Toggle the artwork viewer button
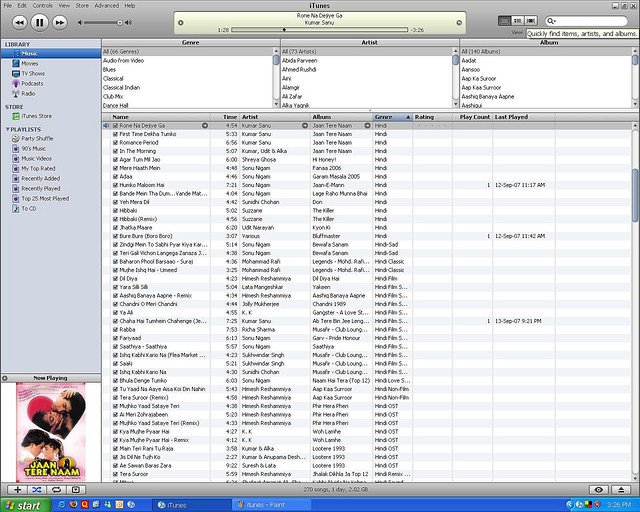The height and width of the screenshot is (512, 640). (76, 490)
